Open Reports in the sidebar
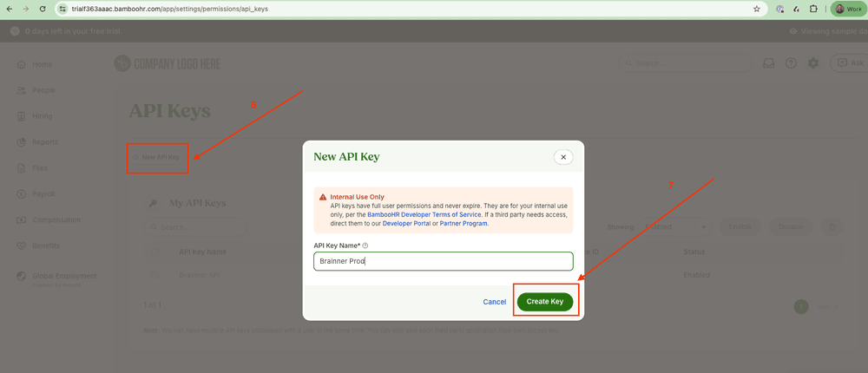868x373 pixels. tap(45, 142)
